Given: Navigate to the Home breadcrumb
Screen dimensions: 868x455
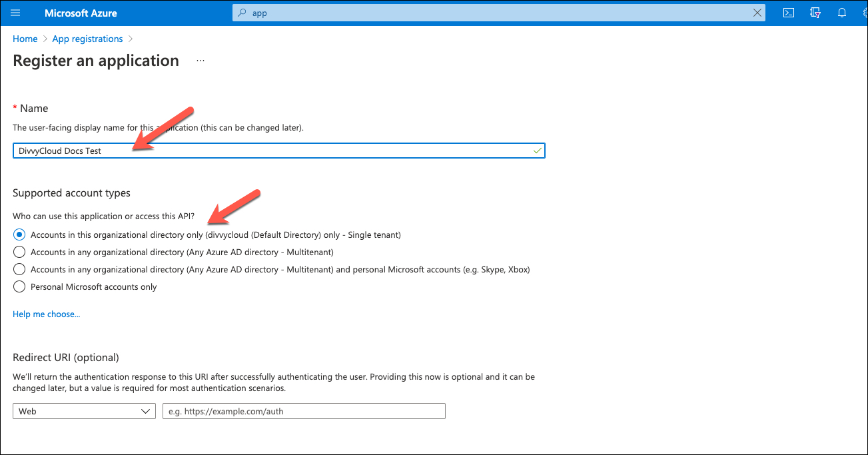Looking at the screenshot, I should tap(25, 39).
